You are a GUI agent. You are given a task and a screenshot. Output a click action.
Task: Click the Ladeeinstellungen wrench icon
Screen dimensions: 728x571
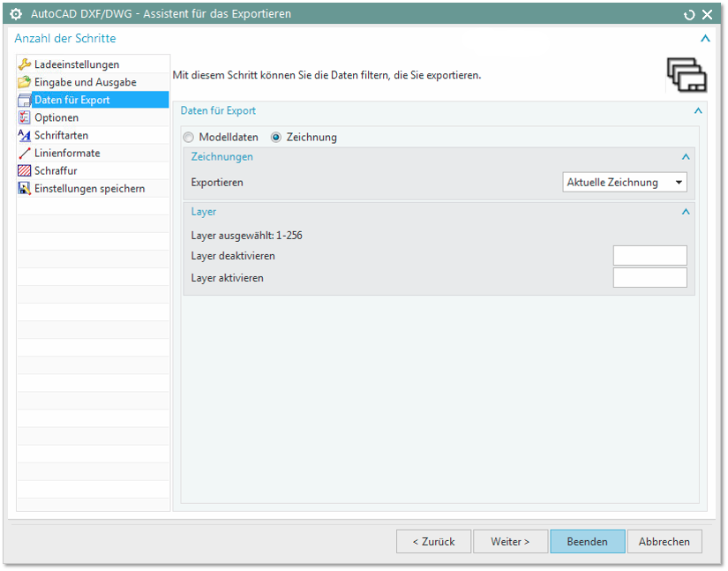[25, 64]
